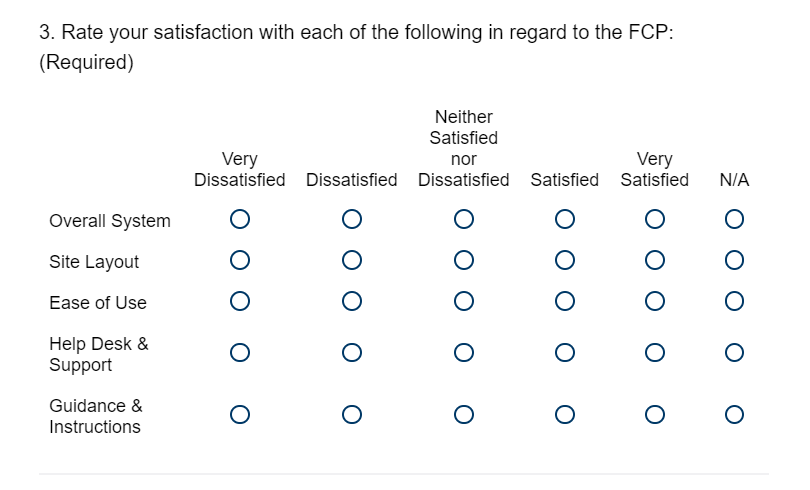
Task: Select Very Dissatisfied for Guidance & Instructions
Action: pyautogui.click(x=239, y=414)
